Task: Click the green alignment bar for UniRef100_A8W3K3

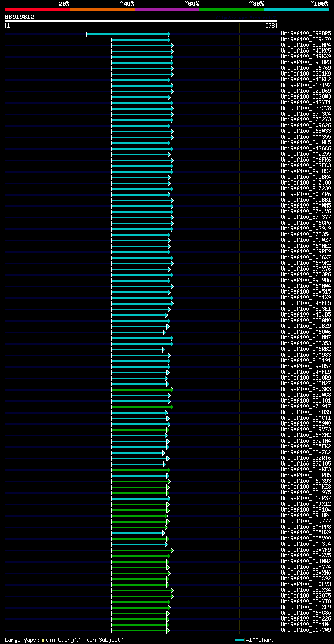Action: [142, 390]
